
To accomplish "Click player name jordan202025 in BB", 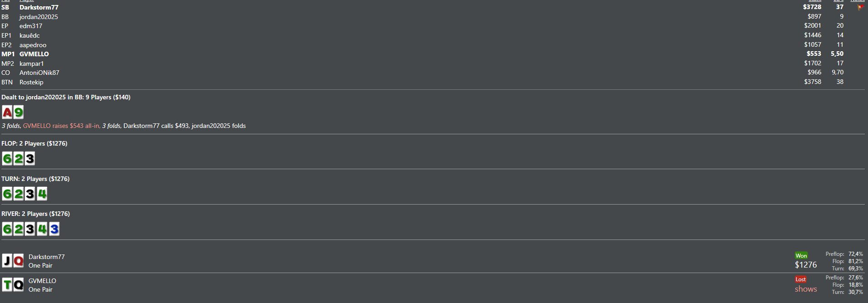I will (39, 17).
